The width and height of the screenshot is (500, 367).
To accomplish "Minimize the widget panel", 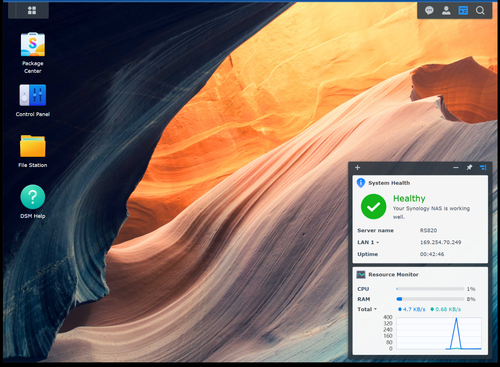I will [x=456, y=167].
